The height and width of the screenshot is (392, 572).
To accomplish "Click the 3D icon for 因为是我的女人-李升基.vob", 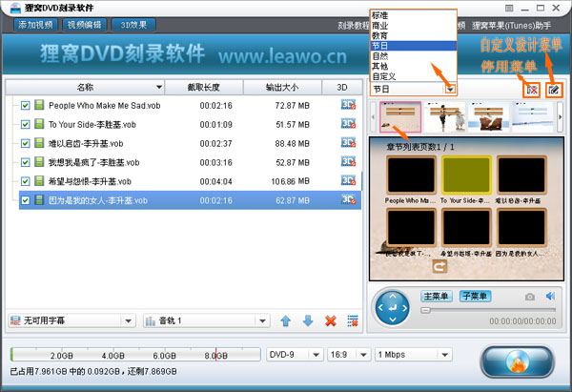I will click(348, 200).
